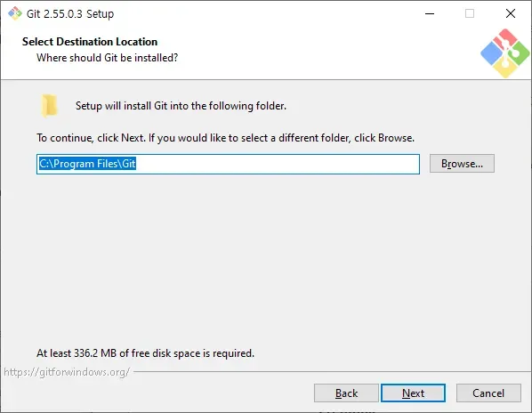Close the Git Setup window
532x413 pixels.
click(511, 13)
